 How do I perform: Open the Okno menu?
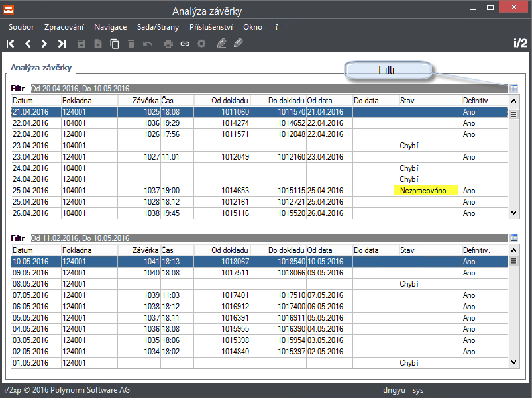[253, 27]
